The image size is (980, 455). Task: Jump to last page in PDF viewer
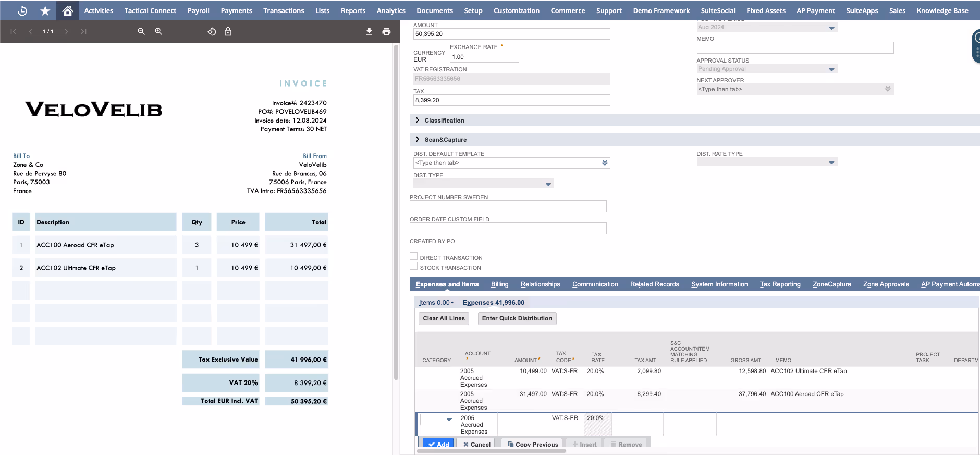[x=83, y=32]
